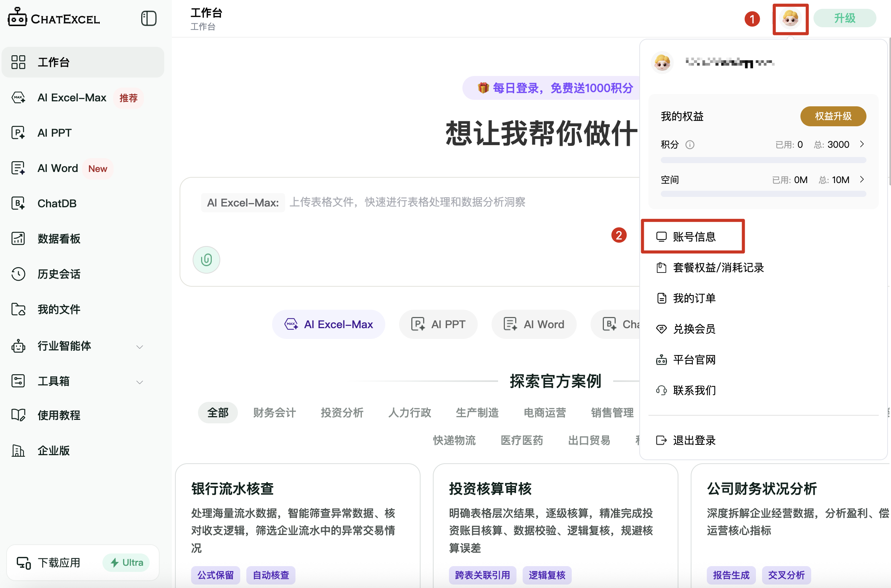Open 空间 details arrow

[x=862, y=180]
